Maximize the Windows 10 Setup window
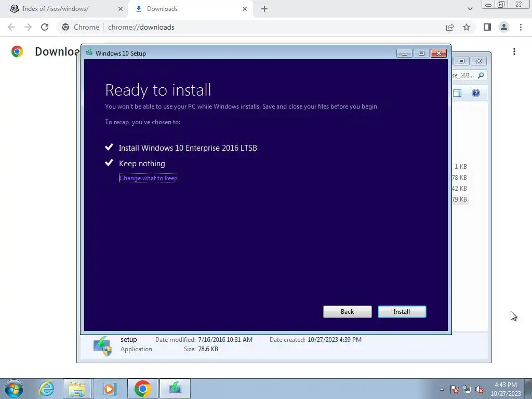The image size is (532, 399). pos(421,54)
